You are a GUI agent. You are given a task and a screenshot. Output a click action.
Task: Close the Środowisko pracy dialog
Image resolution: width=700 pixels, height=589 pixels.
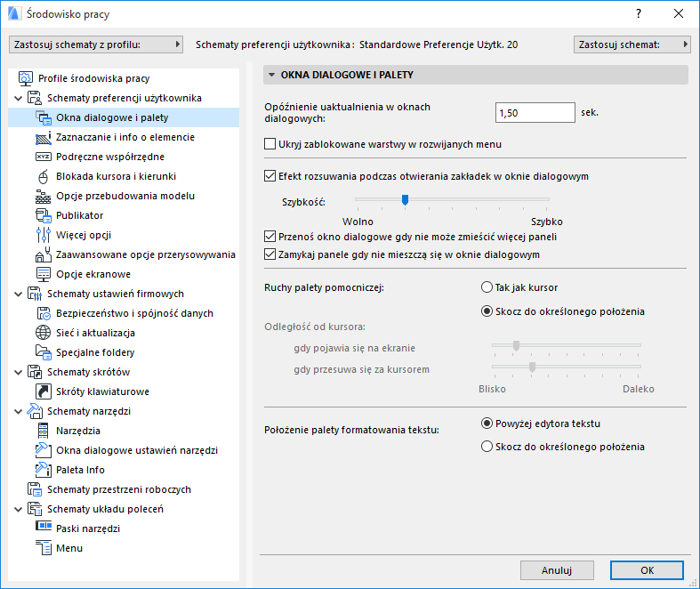[679, 14]
